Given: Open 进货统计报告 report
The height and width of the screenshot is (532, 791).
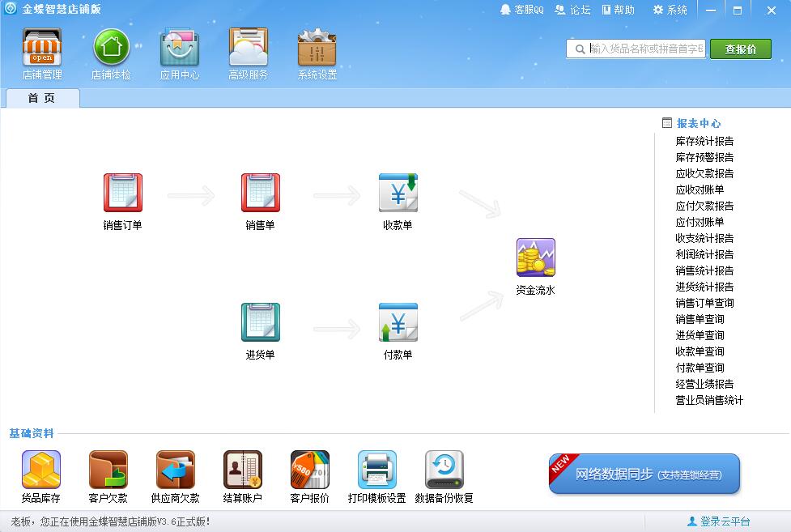Looking at the screenshot, I should tap(704, 287).
